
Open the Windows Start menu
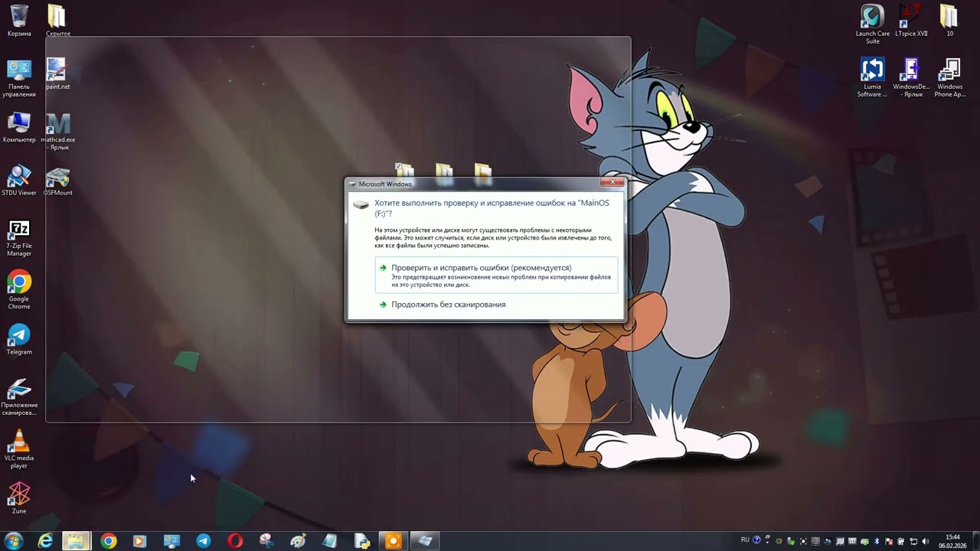pyautogui.click(x=13, y=541)
